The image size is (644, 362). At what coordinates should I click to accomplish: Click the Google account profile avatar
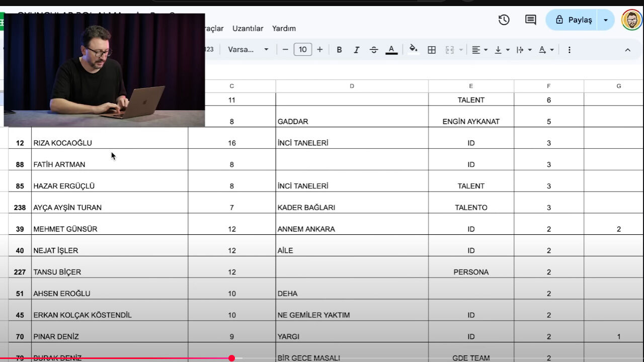631,20
